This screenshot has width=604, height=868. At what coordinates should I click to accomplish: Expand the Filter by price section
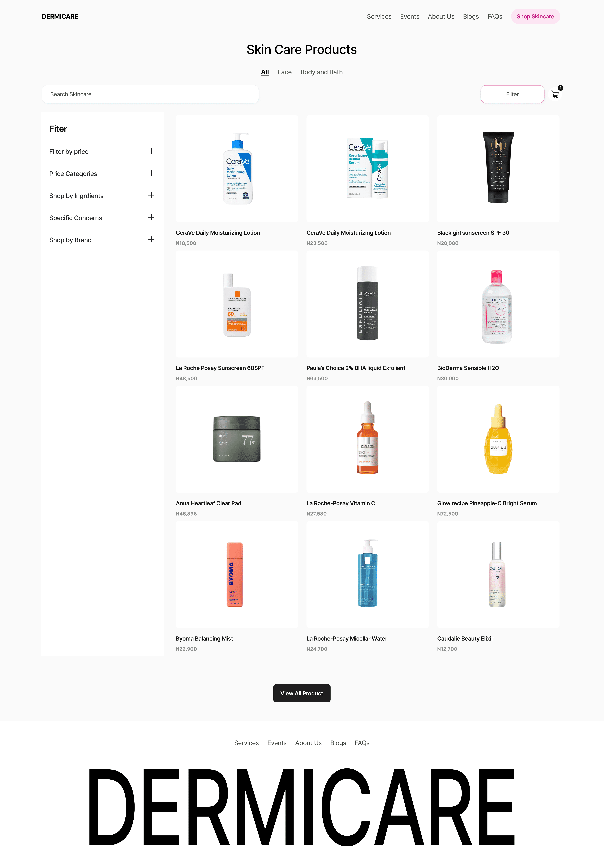tap(151, 151)
